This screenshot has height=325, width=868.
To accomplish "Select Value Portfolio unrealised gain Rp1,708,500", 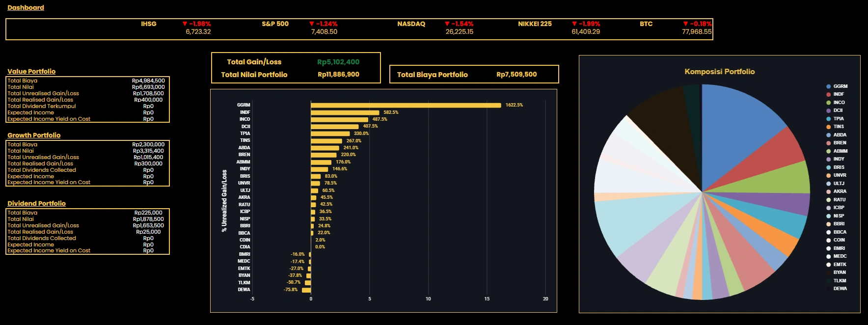I will click(148, 93).
